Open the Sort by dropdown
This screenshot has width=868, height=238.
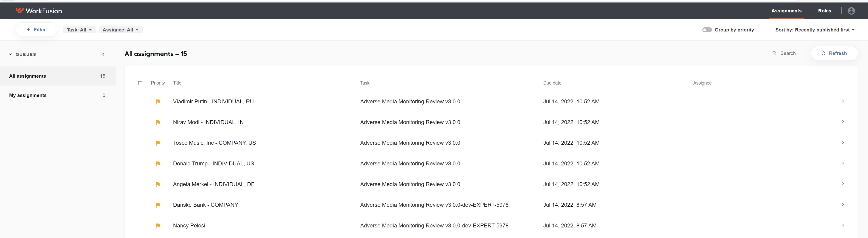point(815,30)
